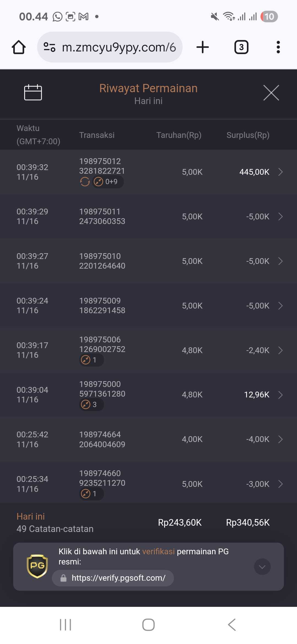Click the browser address bar URL
This screenshot has width=297, height=644.
[119, 47]
